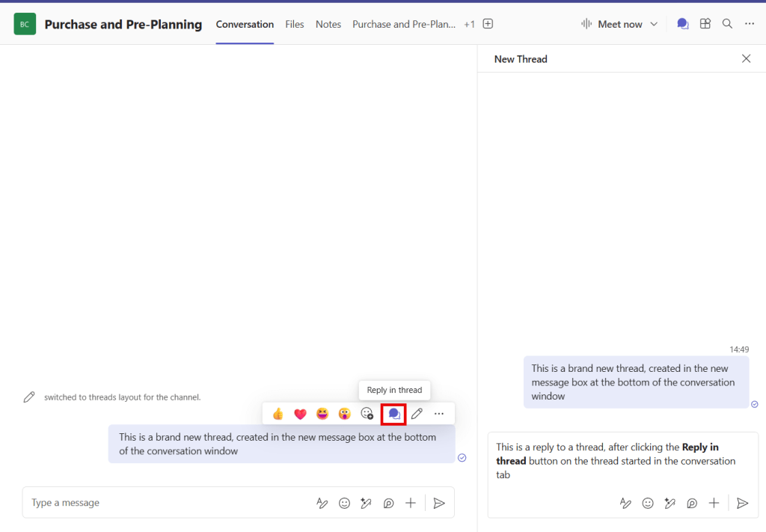
Task: Open the channel header more options ellipsis
Action: click(750, 24)
